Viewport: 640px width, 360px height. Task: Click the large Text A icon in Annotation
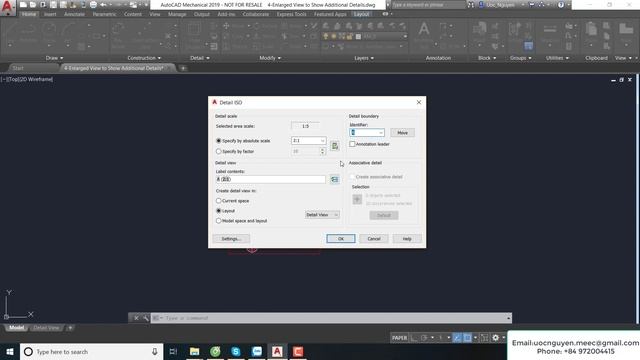point(424,29)
